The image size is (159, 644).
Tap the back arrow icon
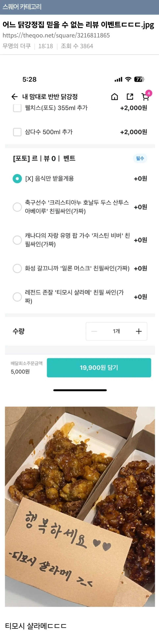coord(14,97)
